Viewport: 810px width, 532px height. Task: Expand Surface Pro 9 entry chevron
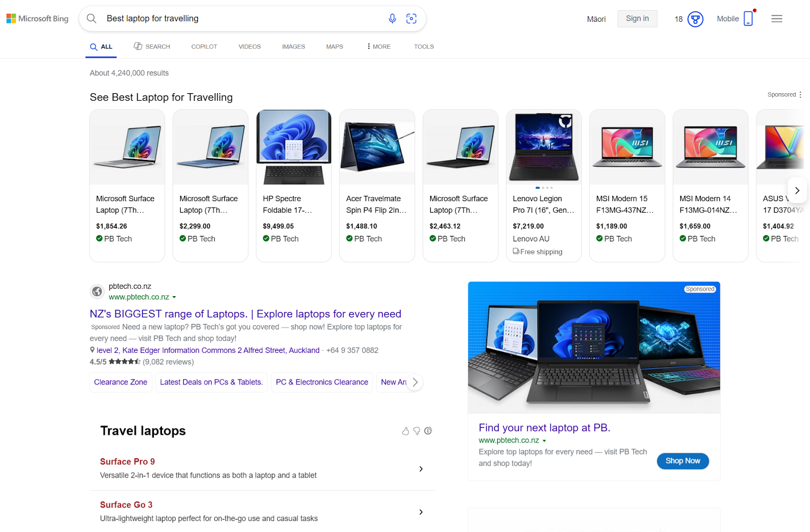[x=421, y=469]
